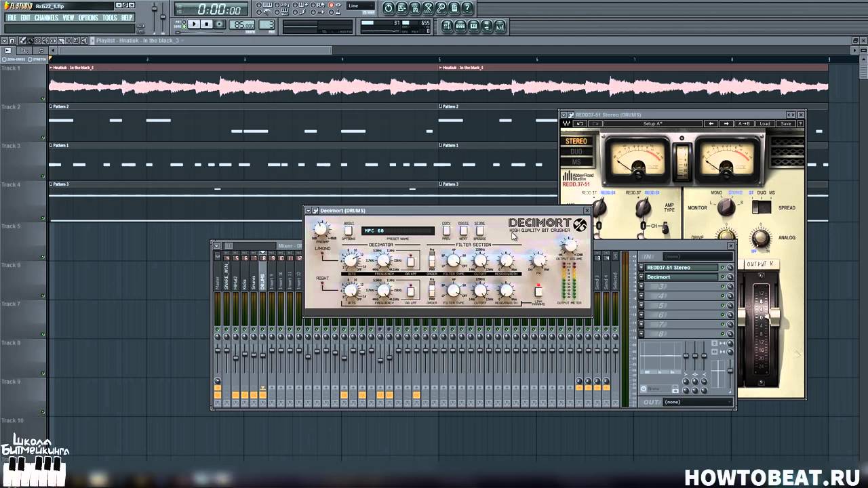Click next preset arrow in REDD
Screen dimensions: 868x488
[726, 123]
